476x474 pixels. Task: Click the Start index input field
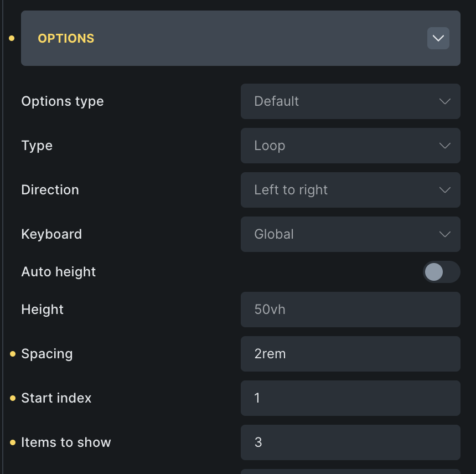coord(350,398)
